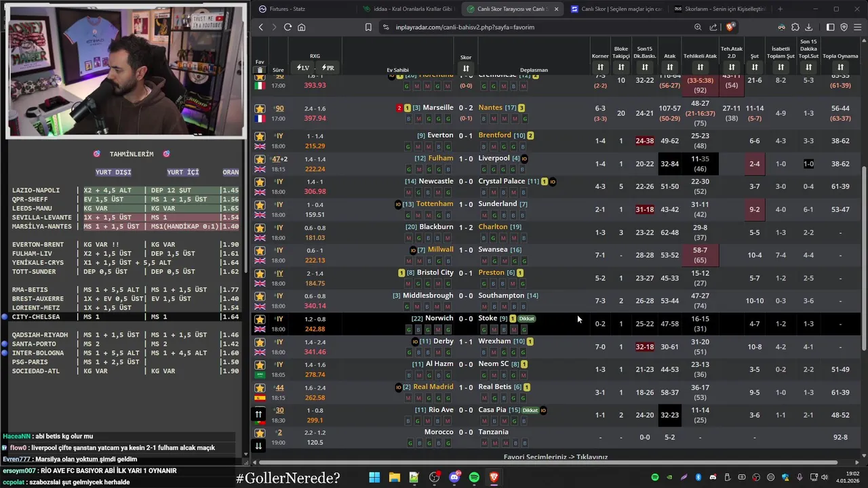Click Favori Seçimleriniz Tıklayınız link
The height and width of the screenshot is (488, 868).
[555, 457]
